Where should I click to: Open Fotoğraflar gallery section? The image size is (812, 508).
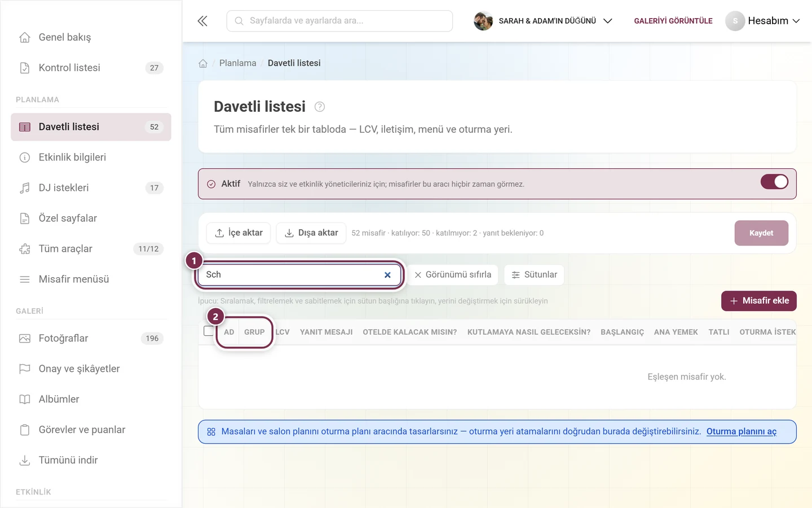(91, 339)
